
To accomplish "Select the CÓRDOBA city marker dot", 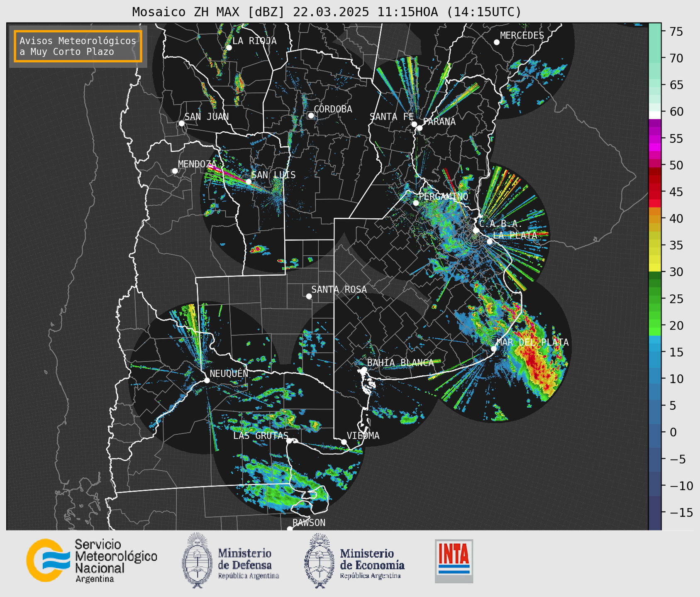I will (x=311, y=115).
